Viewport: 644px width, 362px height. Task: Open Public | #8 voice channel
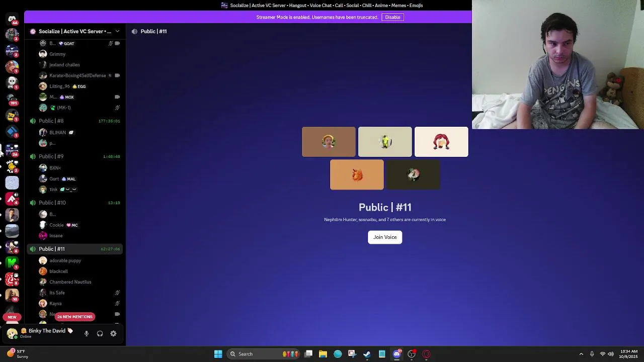tap(74, 121)
